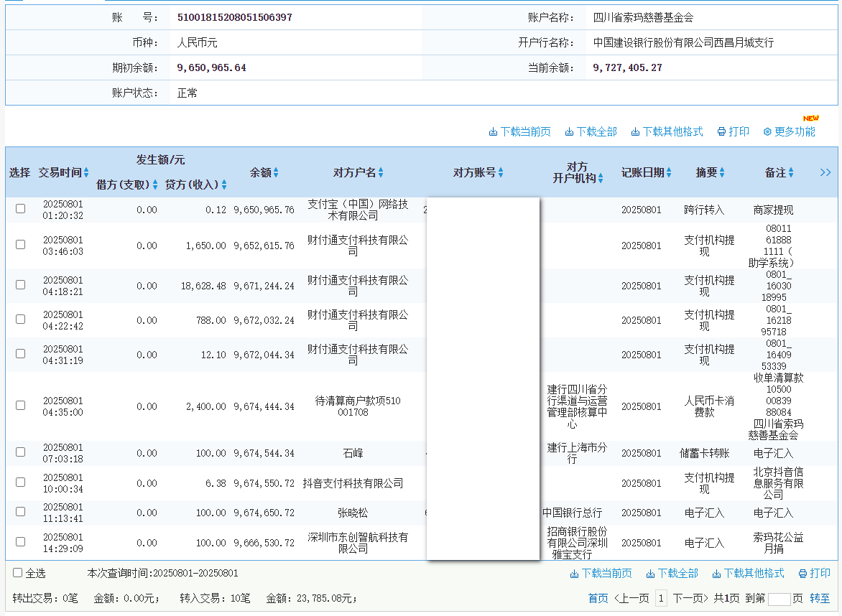Click account number 51001815208051506397
This screenshot has width=842, height=616.
235,17
